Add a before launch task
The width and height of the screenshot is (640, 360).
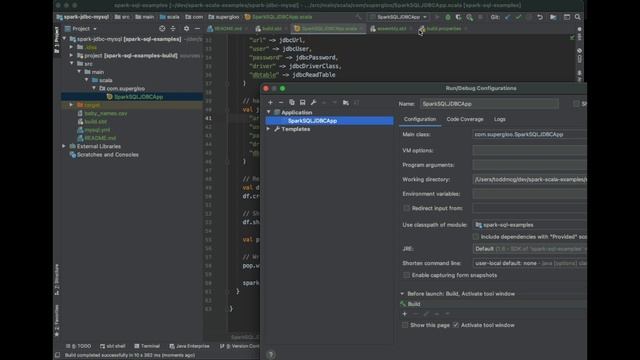pyautogui.click(x=404, y=314)
